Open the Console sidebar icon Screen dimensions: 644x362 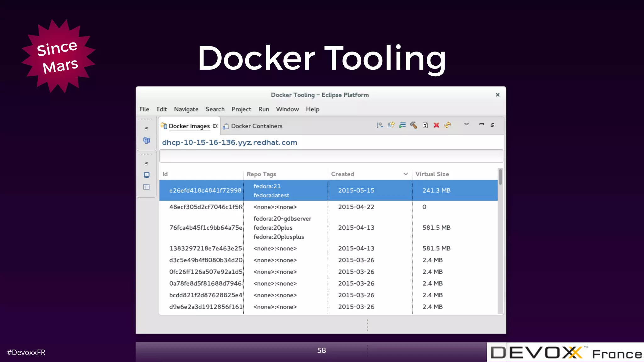click(147, 175)
